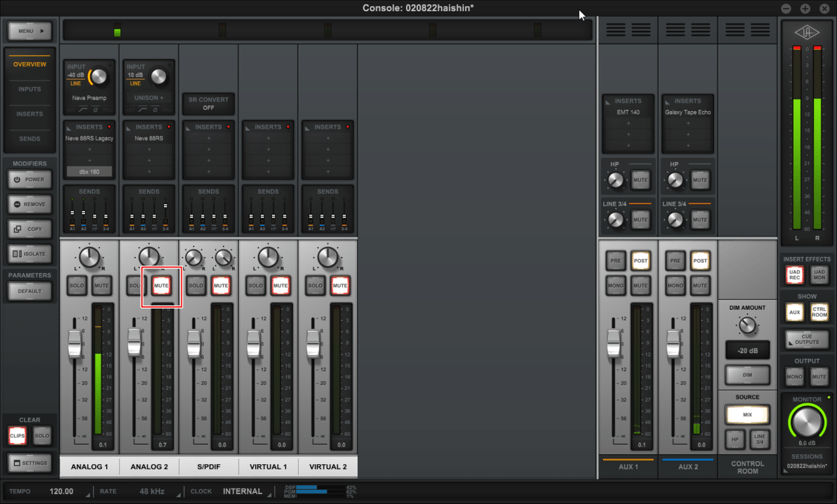Click the DEFAULT parameters button
The width and height of the screenshot is (837, 504).
point(29,291)
